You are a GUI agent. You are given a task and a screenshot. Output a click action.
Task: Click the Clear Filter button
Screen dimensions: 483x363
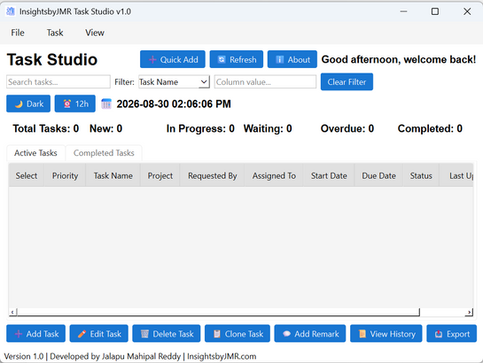coord(347,82)
